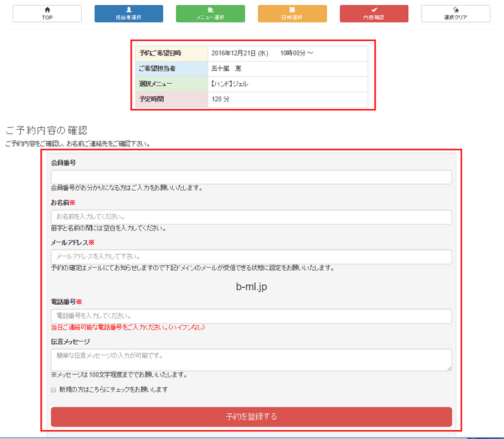Open 日時選択 step with calendar icon

click(292, 14)
